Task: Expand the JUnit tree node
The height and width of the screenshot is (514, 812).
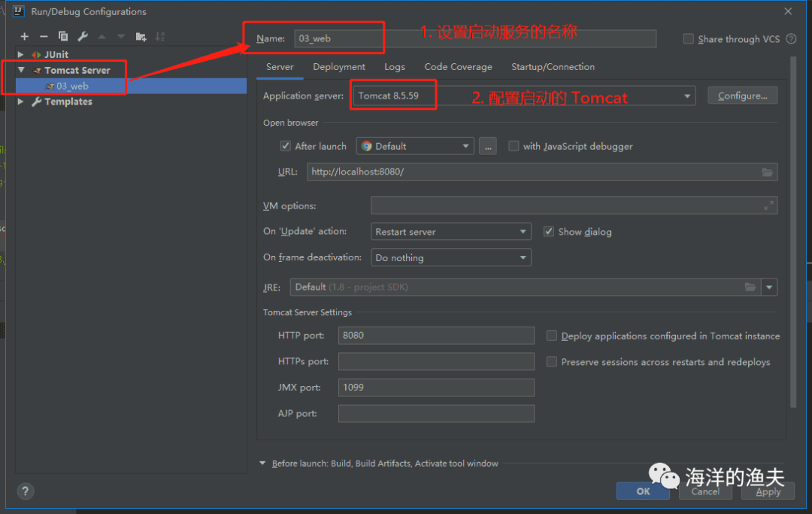Action: tap(21, 54)
